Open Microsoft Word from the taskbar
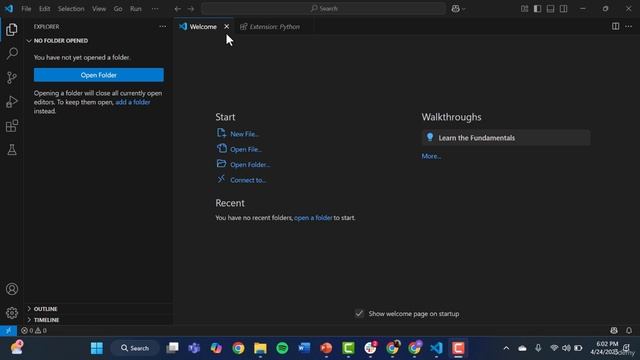Screen dimensions: 640x360 (x=304, y=348)
